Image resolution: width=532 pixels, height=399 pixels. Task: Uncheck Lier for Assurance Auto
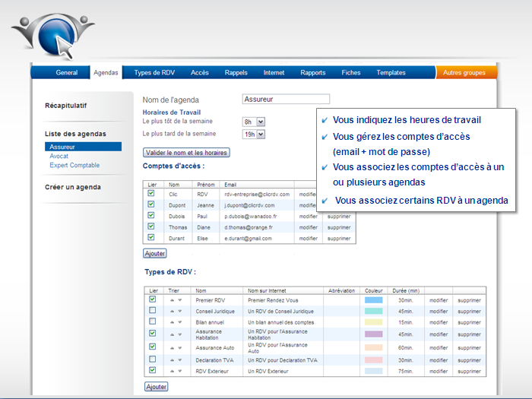pyautogui.click(x=152, y=347)
